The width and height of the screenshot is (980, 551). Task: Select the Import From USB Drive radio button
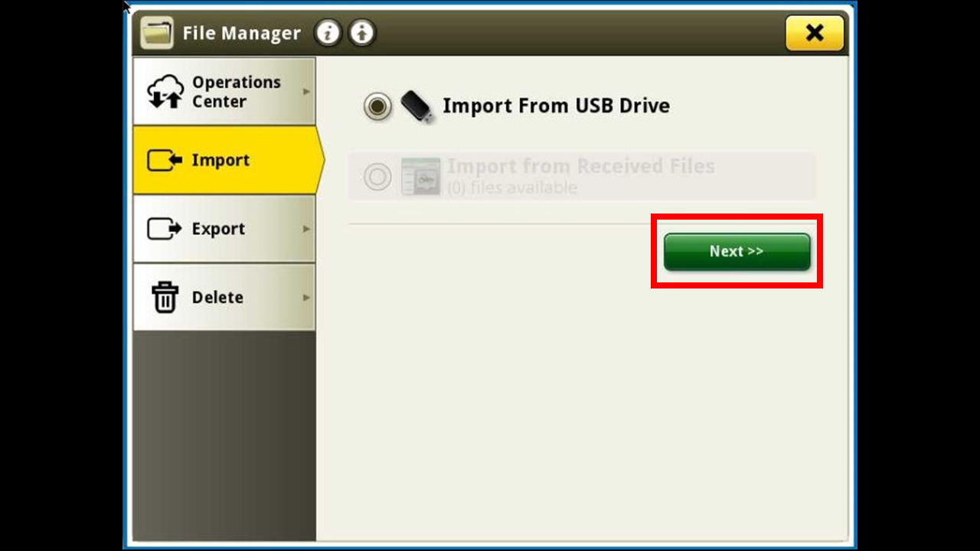[x=377, y=106]
